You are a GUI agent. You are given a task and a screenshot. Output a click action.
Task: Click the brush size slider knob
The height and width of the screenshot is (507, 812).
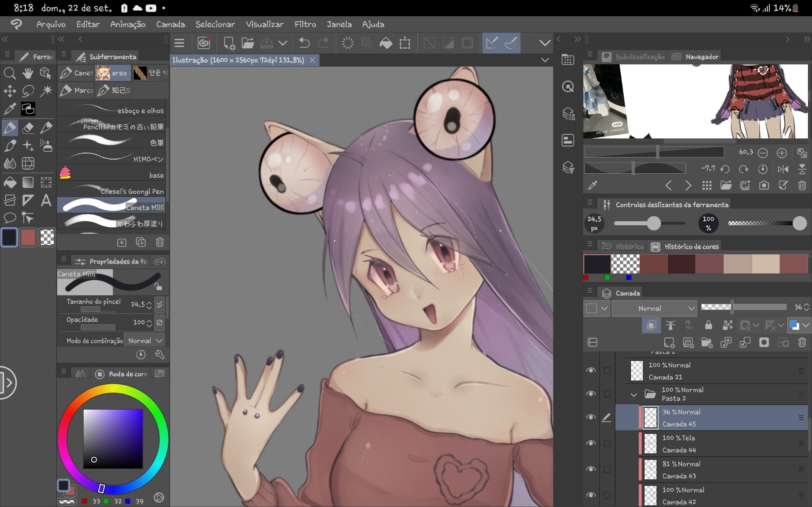654,223
